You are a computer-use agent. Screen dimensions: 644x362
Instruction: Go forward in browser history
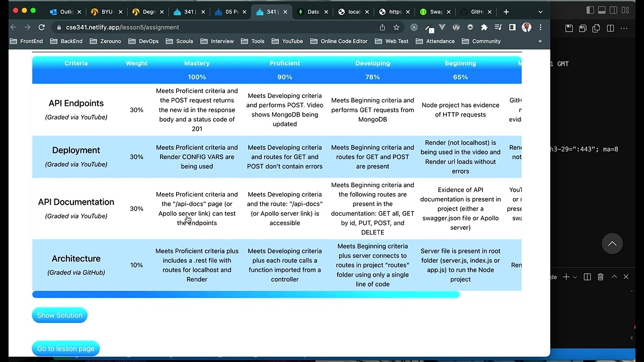coord(28,27)
